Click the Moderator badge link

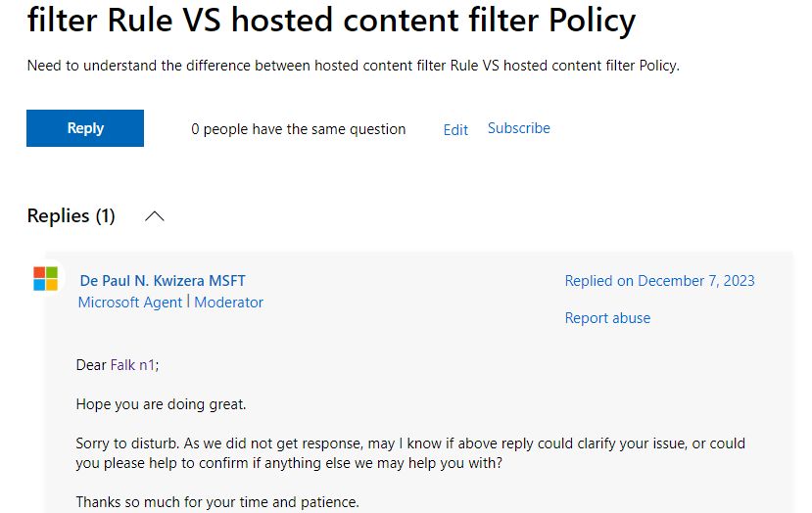pyautogui.click(x=228, y=303)
